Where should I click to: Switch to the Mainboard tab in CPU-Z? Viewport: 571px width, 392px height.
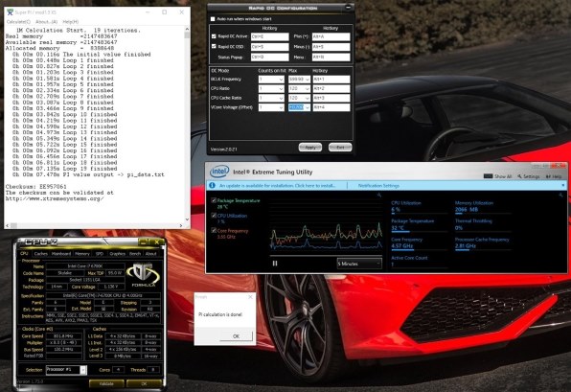point(60,254)
